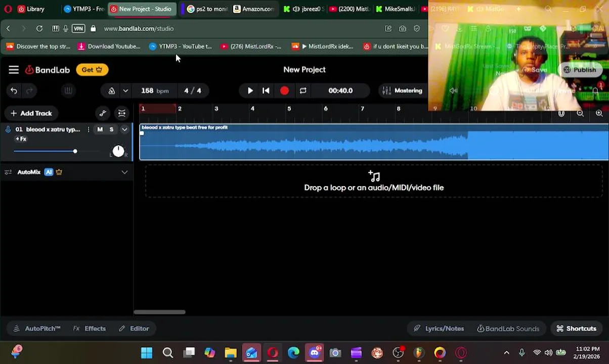This screenshot has width=609, height=364.
Task: Zoom out the timeline
Action: coord(580,114)
